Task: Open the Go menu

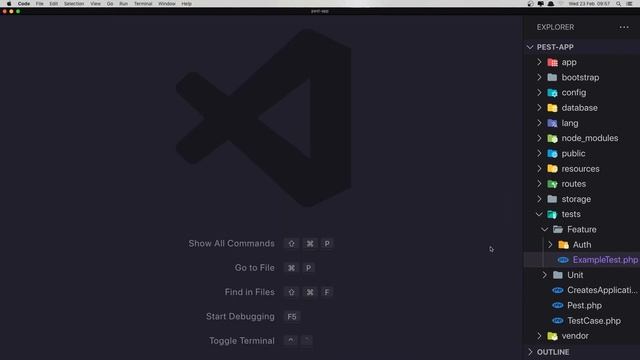Action: coord(110,4)
